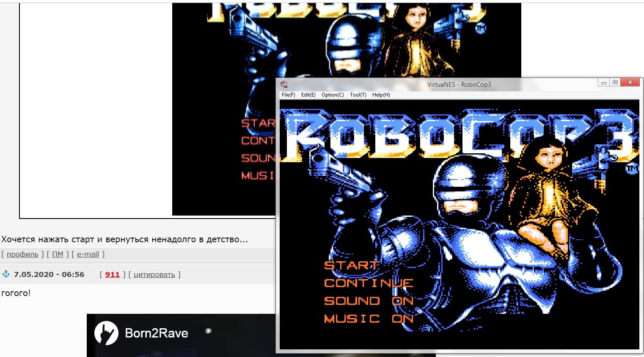Screen dimensions: 644x357
Task: Maximize the VirtuaNES window
Action: (x=615, y=83)
